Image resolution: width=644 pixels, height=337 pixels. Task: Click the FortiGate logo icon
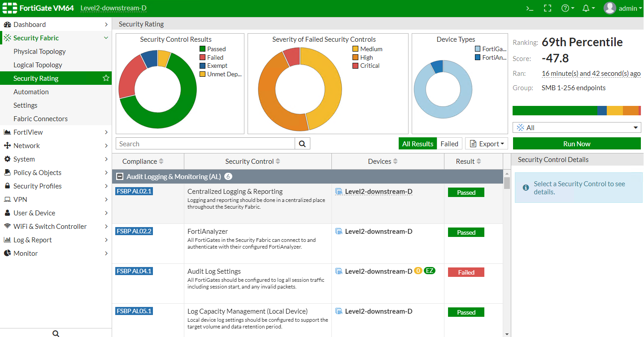[9, 8]
